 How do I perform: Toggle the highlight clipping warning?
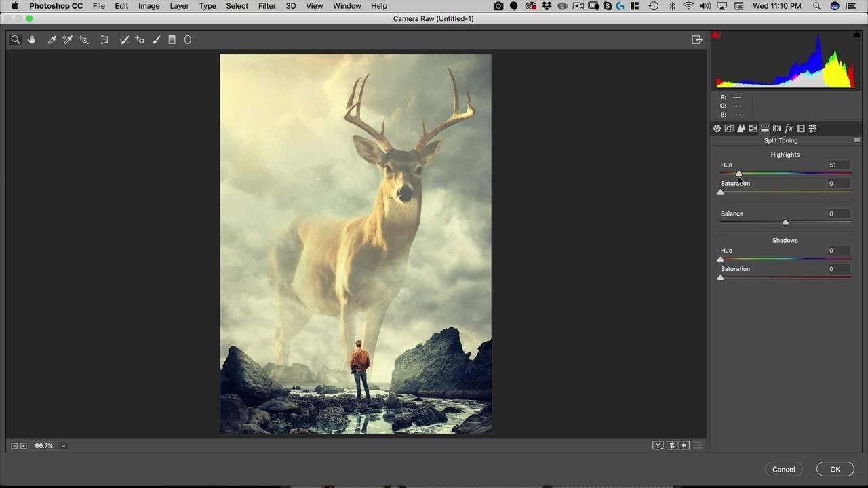point(856,35)
